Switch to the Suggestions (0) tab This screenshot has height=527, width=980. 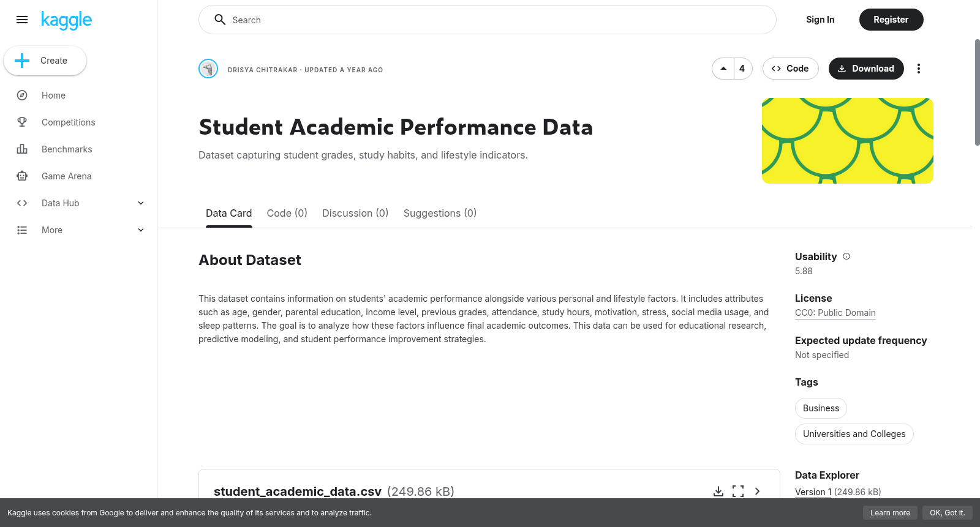[440, 213]
